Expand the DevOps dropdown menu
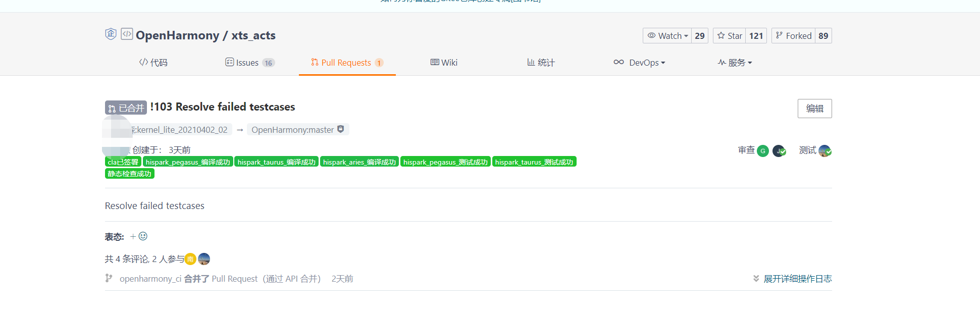 [639, 63]
